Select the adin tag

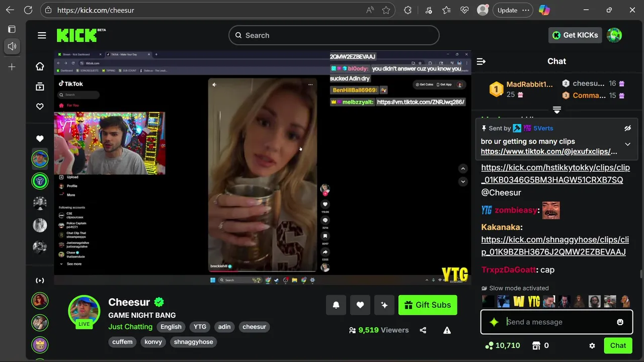click(224, 327)
